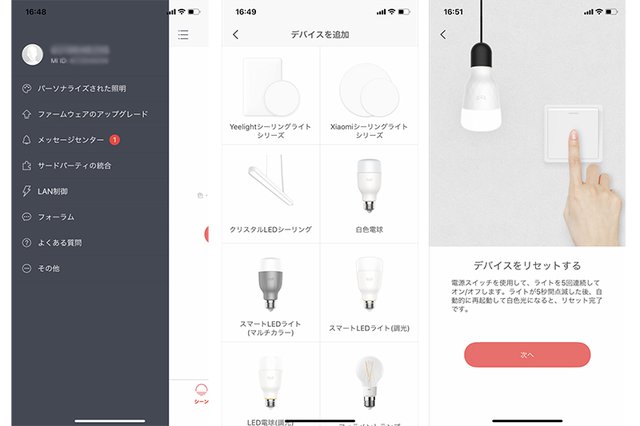Click the firmware upgrade arrow icon
Screen dimensions: 640x426
coord(27,114)
